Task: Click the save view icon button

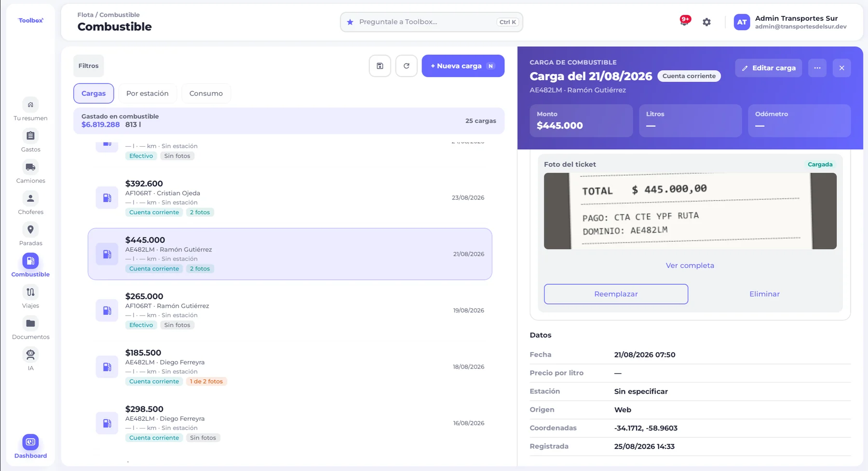Action: tap(380, 66)
